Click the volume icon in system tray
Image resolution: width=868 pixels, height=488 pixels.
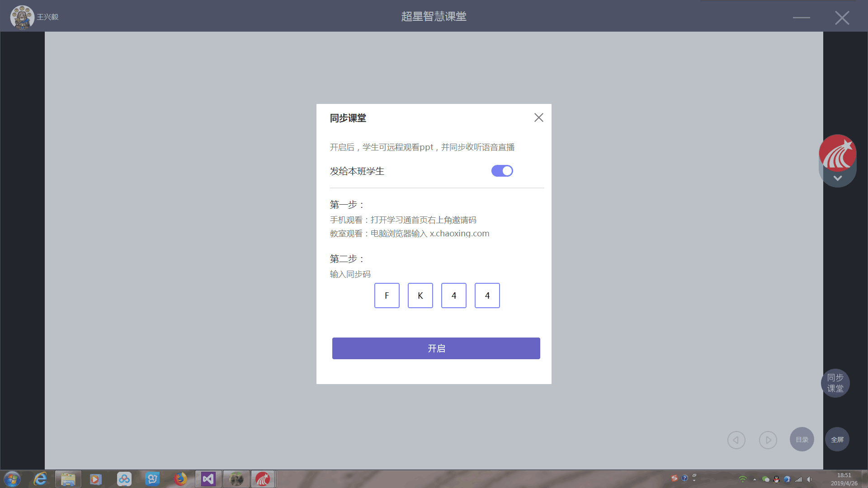809,479
